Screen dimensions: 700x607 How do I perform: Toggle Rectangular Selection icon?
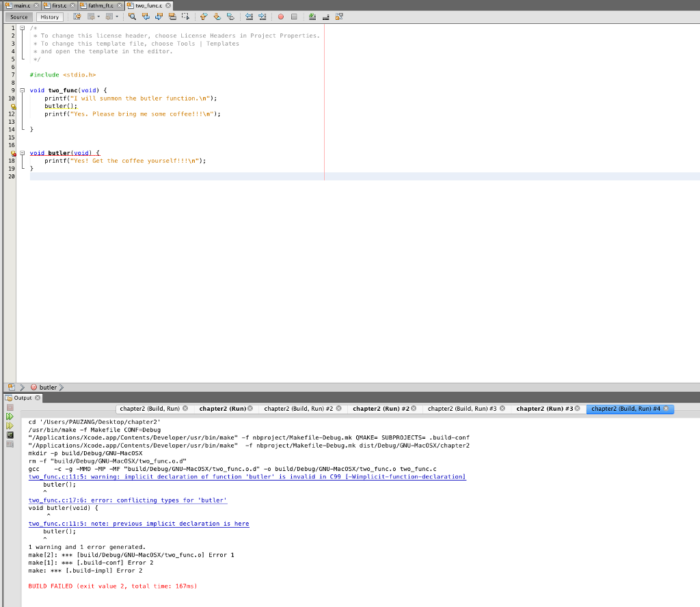click(x=186, y=16)
